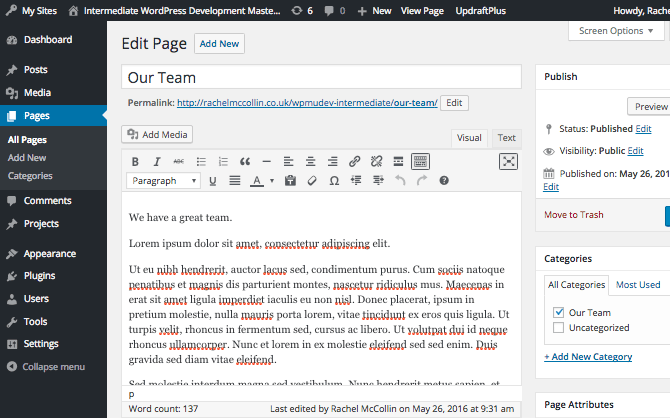This screenshot has width=670, height=418.
Task: Click the Add Media button
Action: [x=157, y=135]
